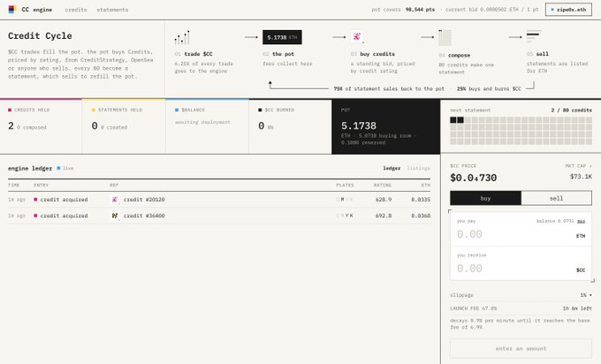The height and width of the screenshot is (364, 601).
Task: Click the blue $BALANCE square
Action: (x=177, y=110)
